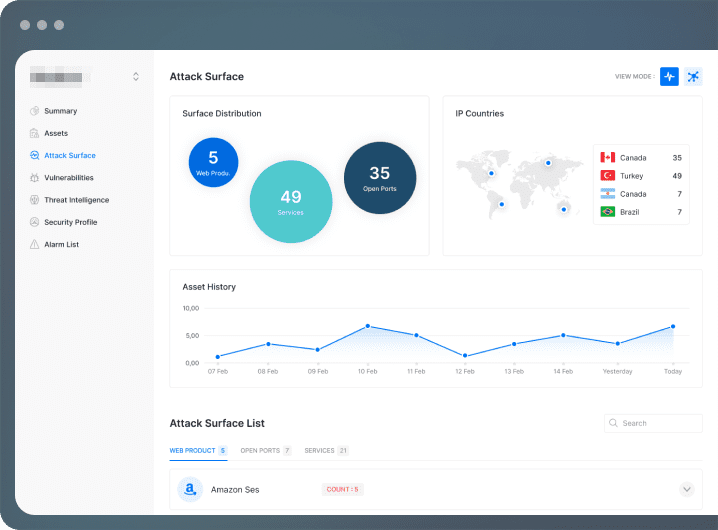Click the 49 Services teal bubble
This screenshot has width=718, height=530.
click(291, 202)
